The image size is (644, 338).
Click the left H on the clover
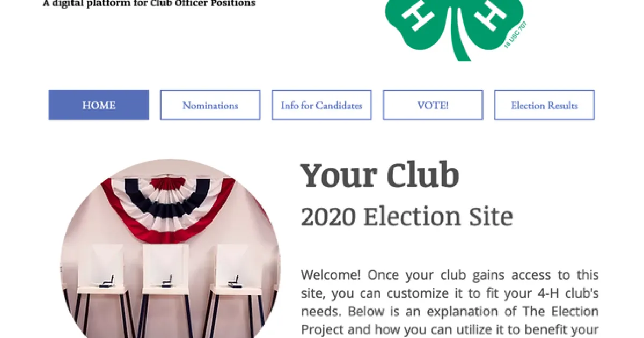418,13
